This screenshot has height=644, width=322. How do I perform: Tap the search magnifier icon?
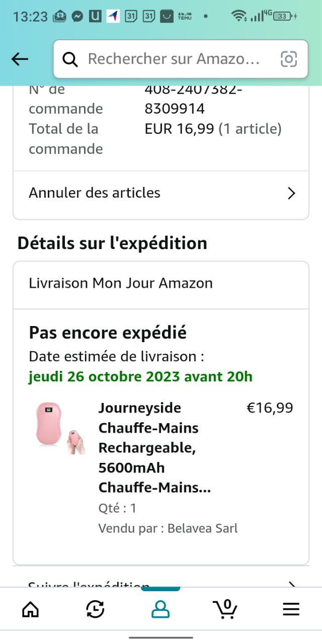pos(70,59)
